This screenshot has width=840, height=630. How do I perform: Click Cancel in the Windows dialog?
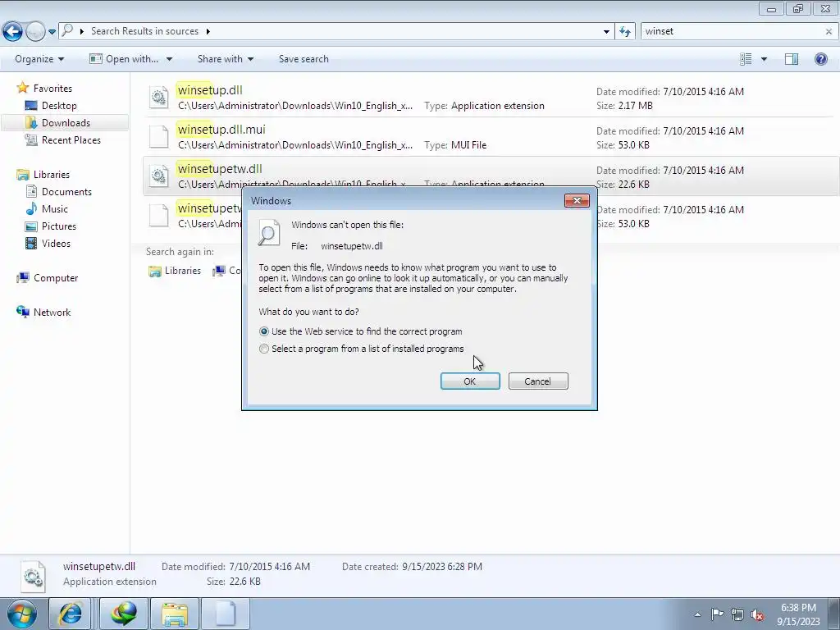coord(538,381)
